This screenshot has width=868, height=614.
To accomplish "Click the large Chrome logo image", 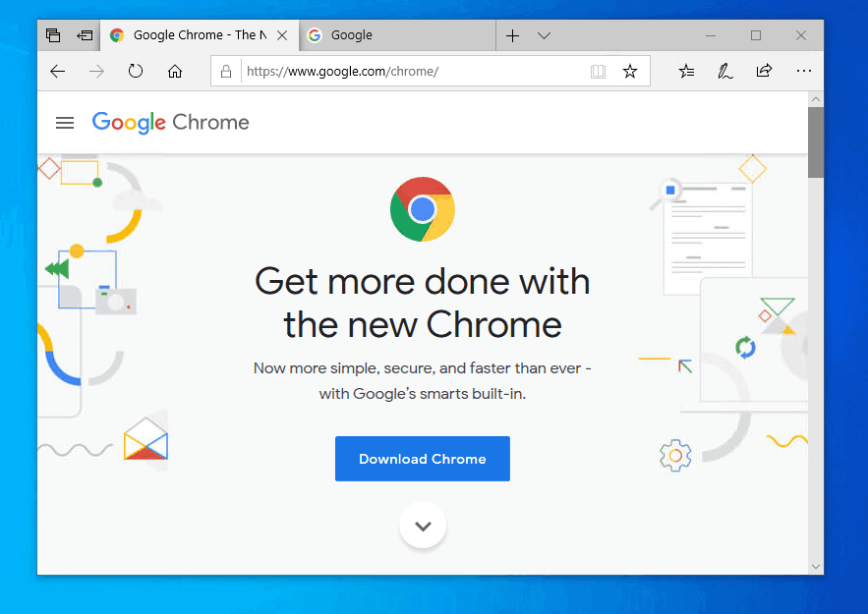I will (x=423, y=209).
